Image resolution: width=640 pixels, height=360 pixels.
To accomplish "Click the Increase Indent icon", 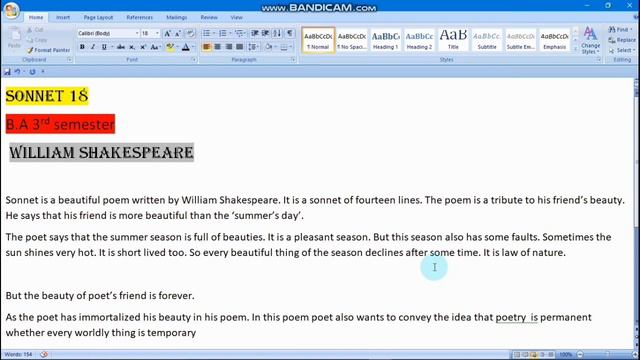I will coord(265,33).
